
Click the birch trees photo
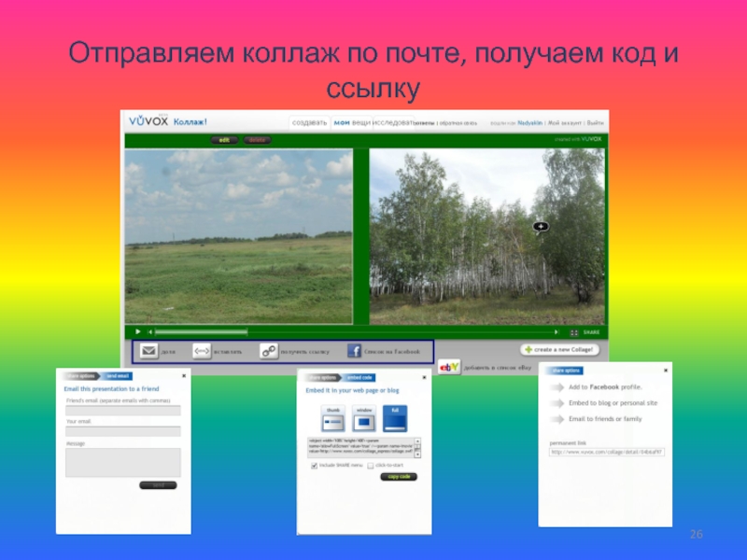point(486,237)
